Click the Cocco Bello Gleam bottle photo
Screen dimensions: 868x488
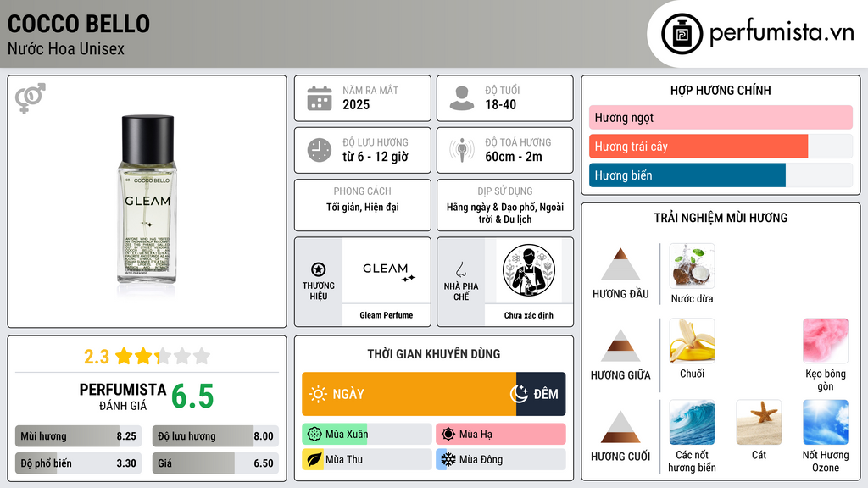click(x=147, y=199)
